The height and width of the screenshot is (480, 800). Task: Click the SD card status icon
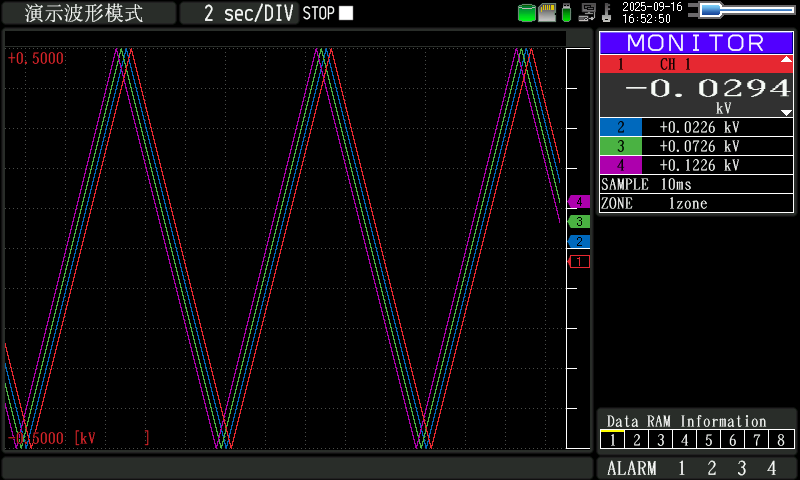tap(546, 13)
